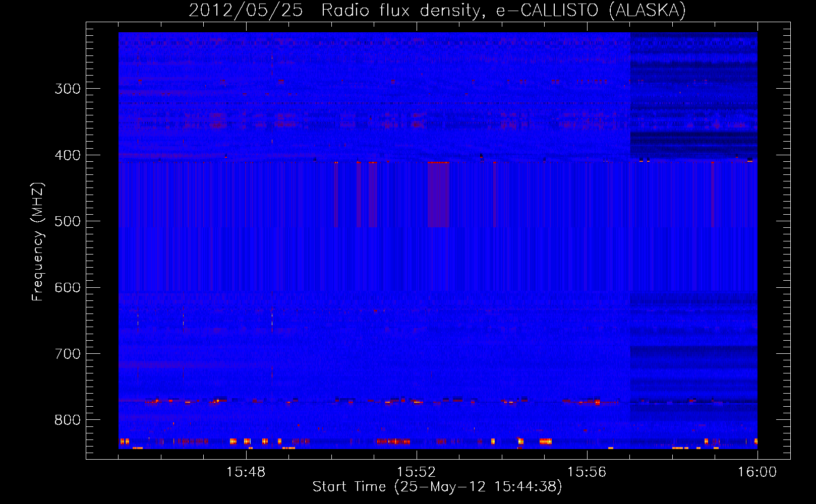Click the 15:48 time tick label
Image resolution: width=816 pixels, height=504 pixels.
pyautogui.click(x=246, y=472)
